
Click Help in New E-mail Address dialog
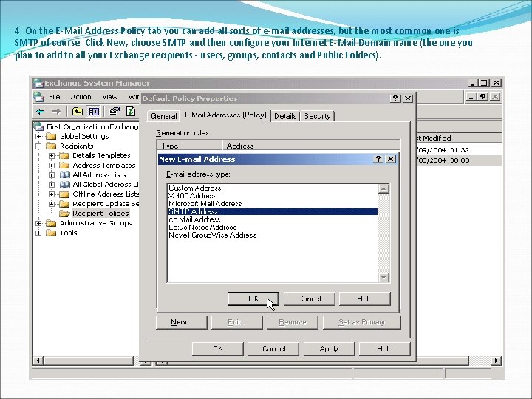coord(365,299)
